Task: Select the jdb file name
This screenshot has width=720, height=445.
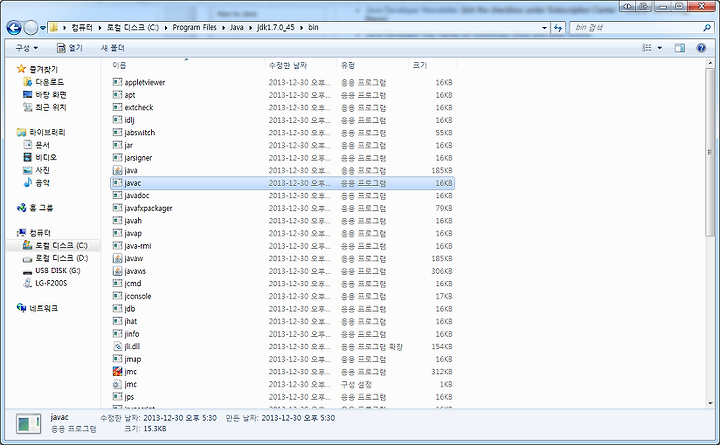Action: point(129,309)
